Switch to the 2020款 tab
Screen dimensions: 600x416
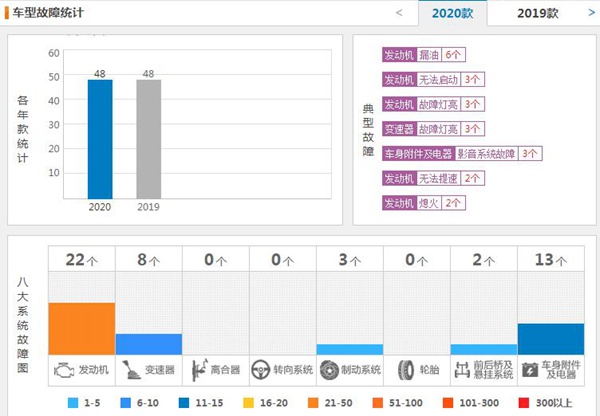tap(453, 13)
